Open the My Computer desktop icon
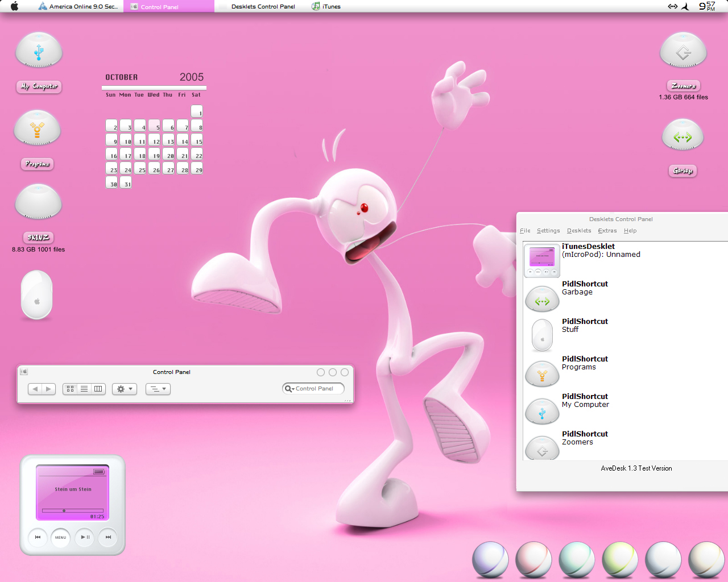This screenshot has width=728, height=582. click(39, 51)
